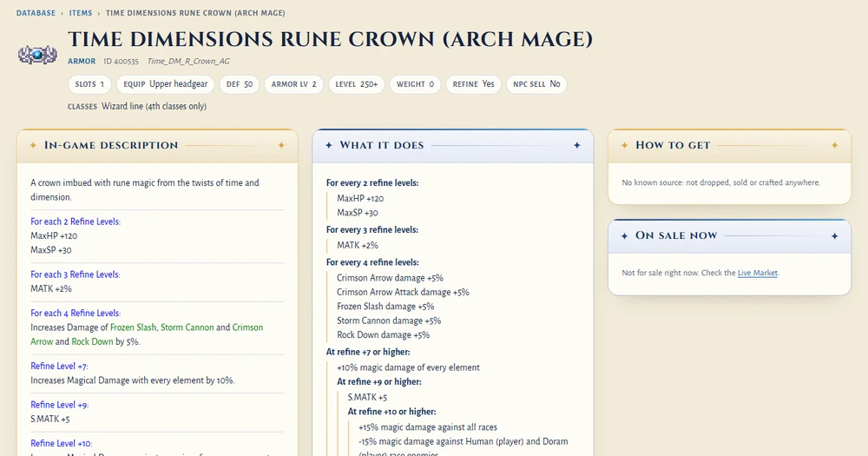Image resolution: width=868 pixels, height=456 pixels.
Task: Click the star icon right of How to get
Action: (x=835, y=145)
